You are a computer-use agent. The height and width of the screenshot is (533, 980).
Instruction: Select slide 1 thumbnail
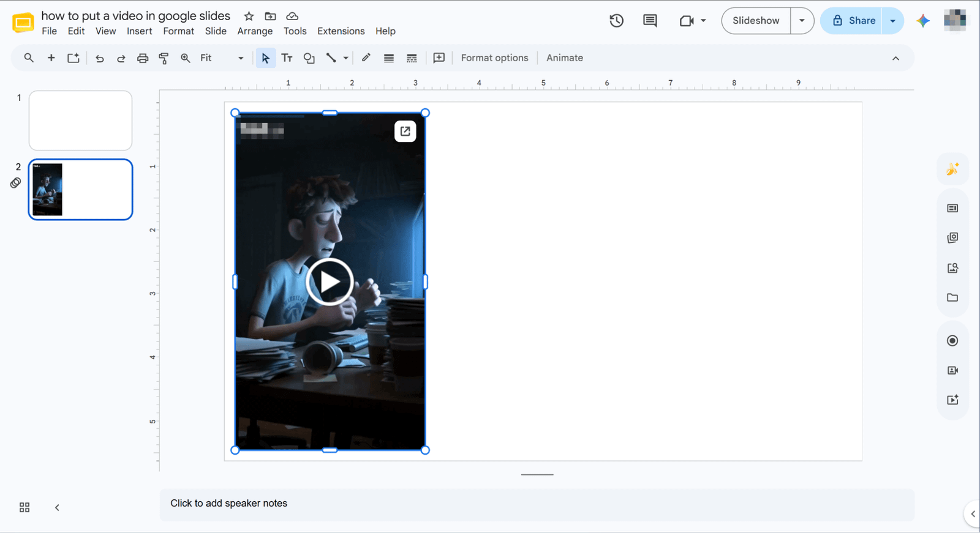tap(80, 121)
